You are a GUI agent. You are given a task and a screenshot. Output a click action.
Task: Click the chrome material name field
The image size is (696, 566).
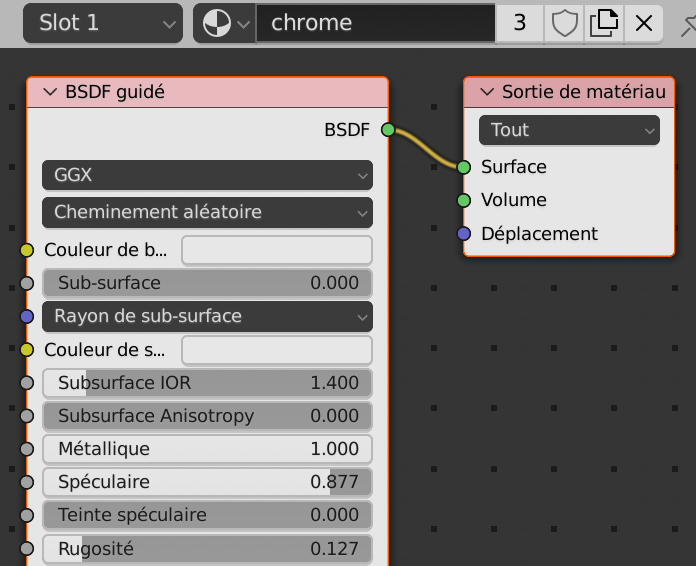coord(375,23)
